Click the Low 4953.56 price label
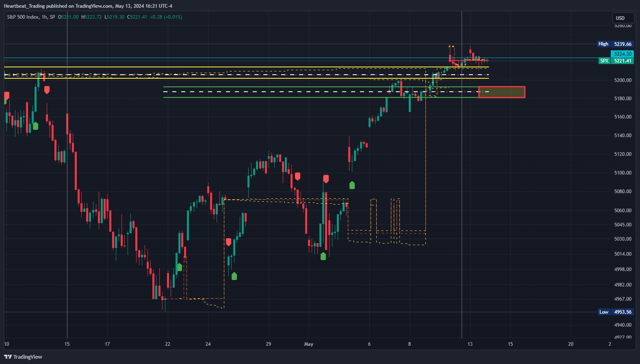 coord(616,312)
